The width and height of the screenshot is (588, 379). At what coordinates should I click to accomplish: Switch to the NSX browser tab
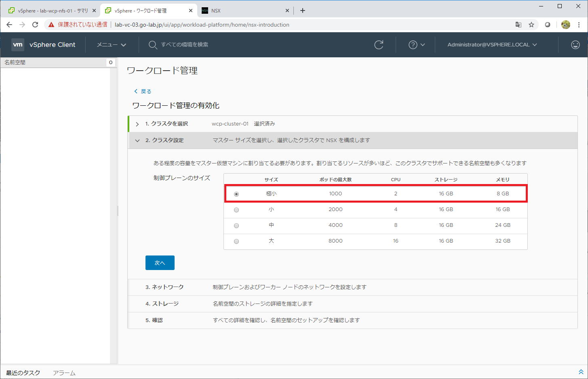(245, 10)
